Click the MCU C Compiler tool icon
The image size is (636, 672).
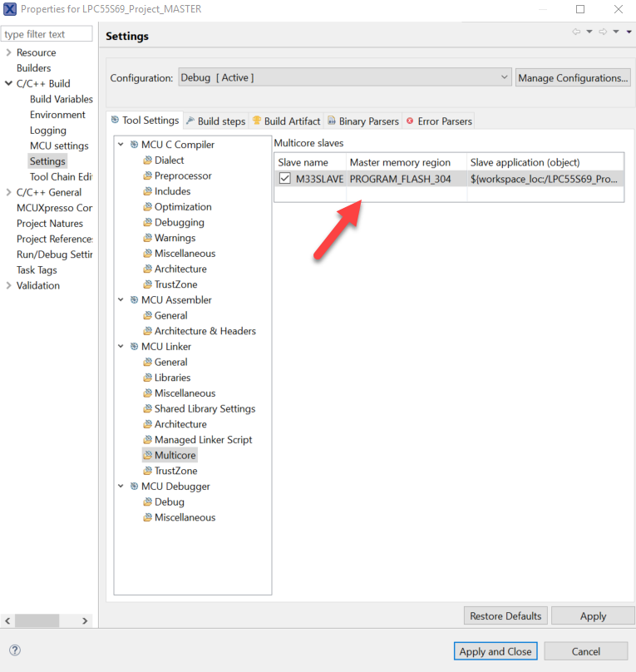[134, 145]
